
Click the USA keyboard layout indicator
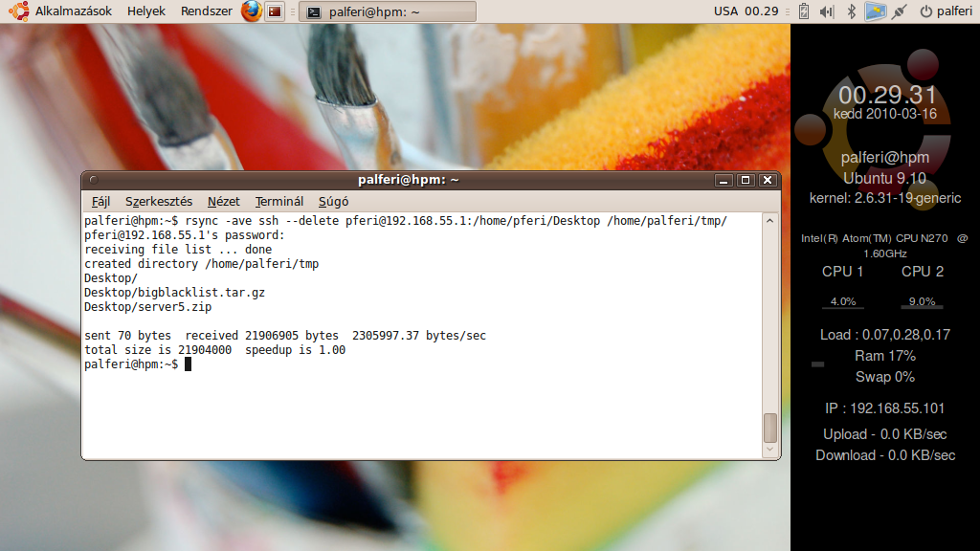click(x=726, y=11)
